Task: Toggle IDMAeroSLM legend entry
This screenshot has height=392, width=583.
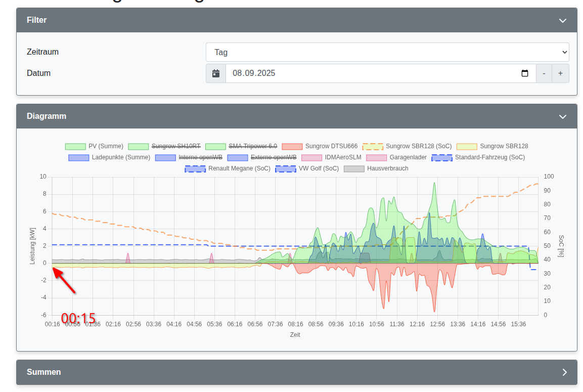Action: (332, 157)
